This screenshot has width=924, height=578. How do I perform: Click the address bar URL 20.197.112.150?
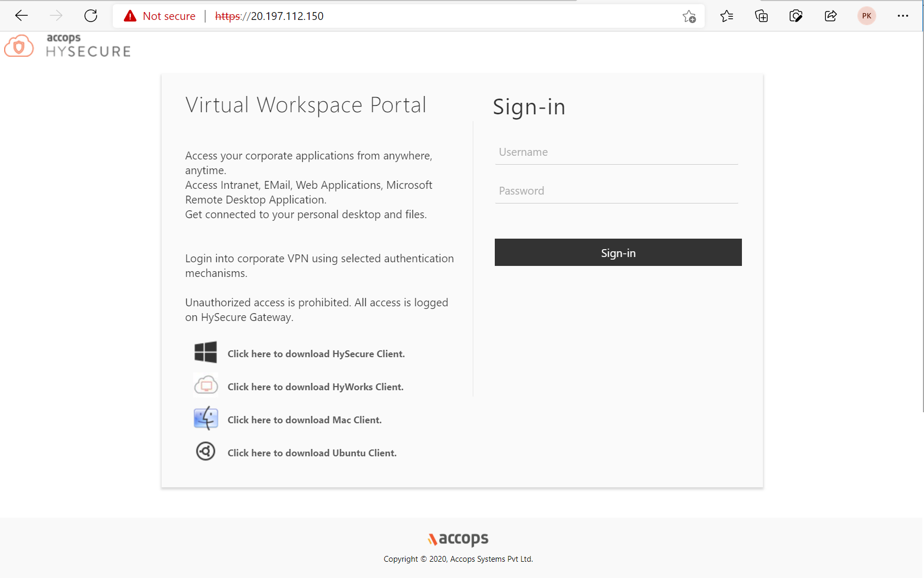[269, 16]
